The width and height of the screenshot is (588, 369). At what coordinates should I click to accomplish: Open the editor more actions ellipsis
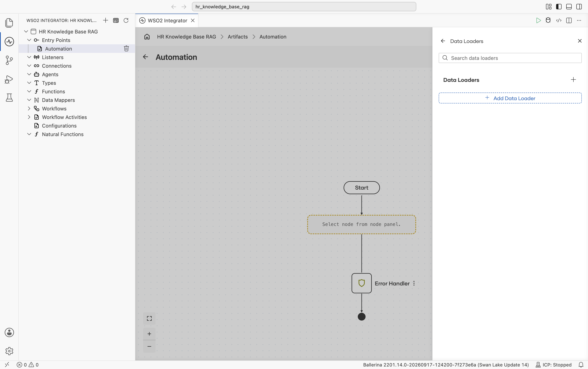[x=579, y=20]
